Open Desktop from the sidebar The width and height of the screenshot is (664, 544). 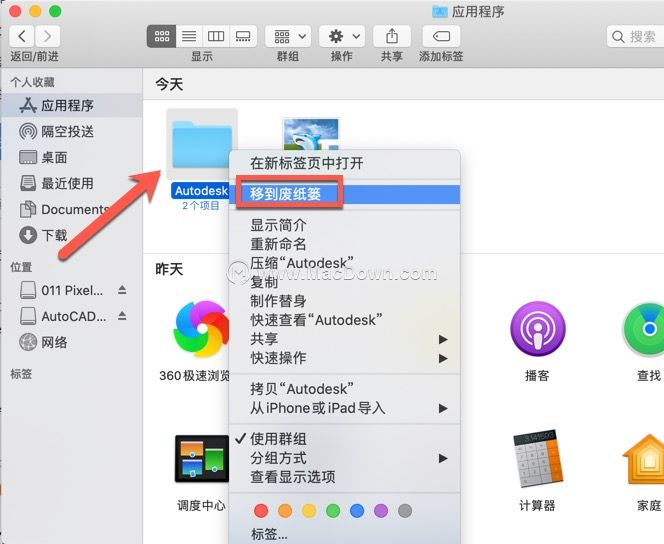(x=72, y=157)
